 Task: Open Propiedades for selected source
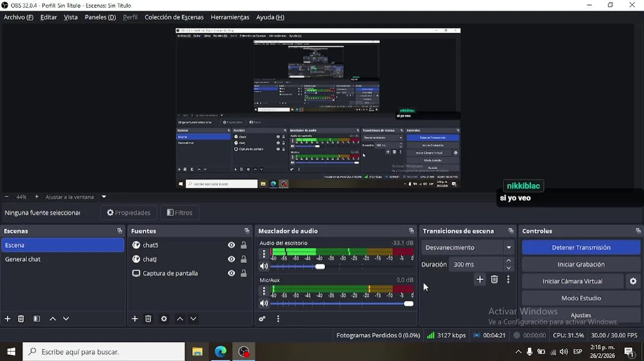coord(128,213)
